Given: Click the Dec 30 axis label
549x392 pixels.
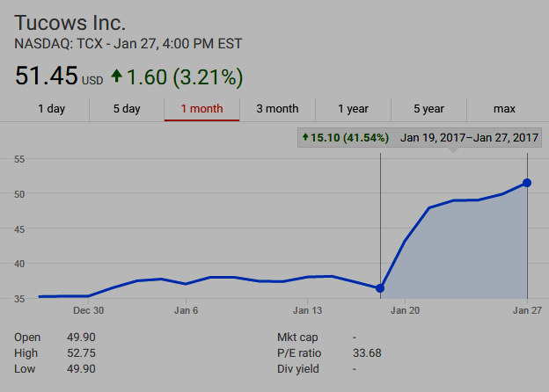Looking at the screenshot, I should coord(88,310).
